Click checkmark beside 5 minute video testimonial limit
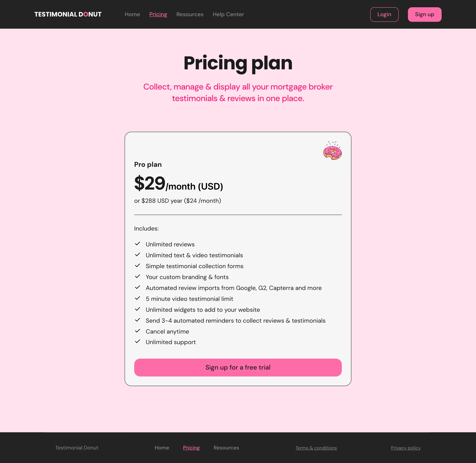The image size is (476, 463). (138, 298)
